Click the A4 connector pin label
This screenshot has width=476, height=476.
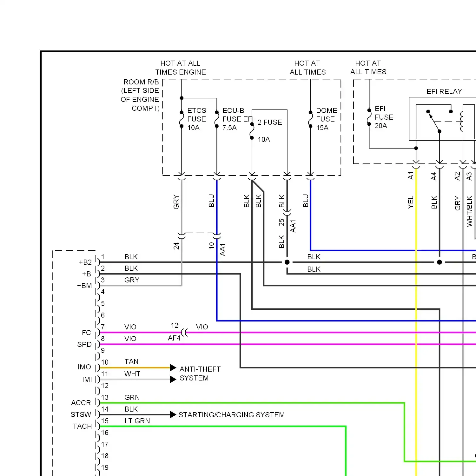(x=434, y=176)
